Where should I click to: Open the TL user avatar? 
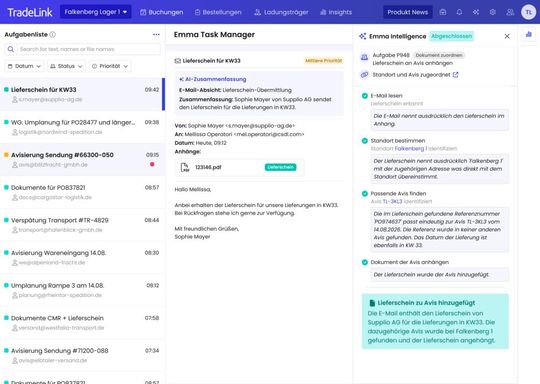tap(528, 12)
